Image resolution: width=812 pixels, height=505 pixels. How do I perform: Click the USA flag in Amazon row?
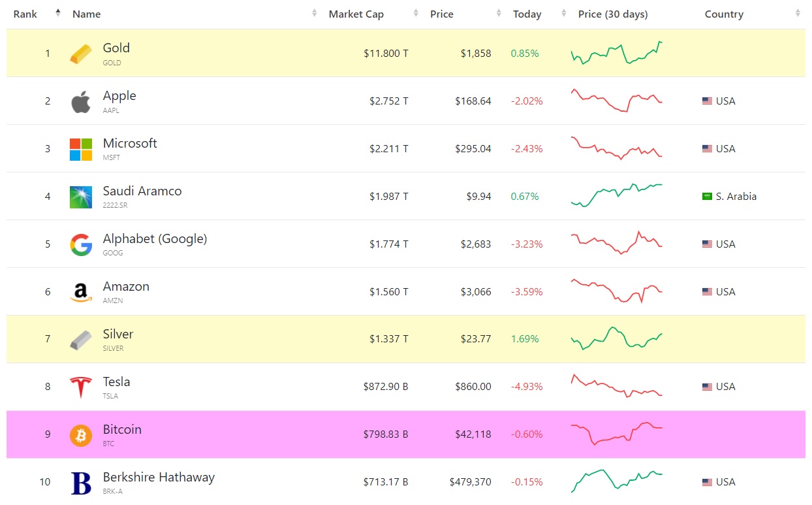pos(707,292)
